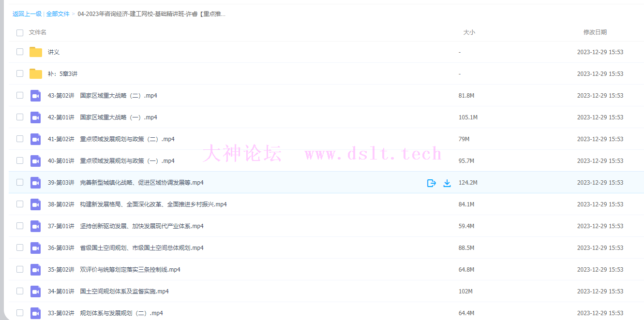Image resolution: width=644 pixels, height=320 pixels.
Task: Open 38-第02讲 构建新发展格局 file name
Action: point(137,204)
